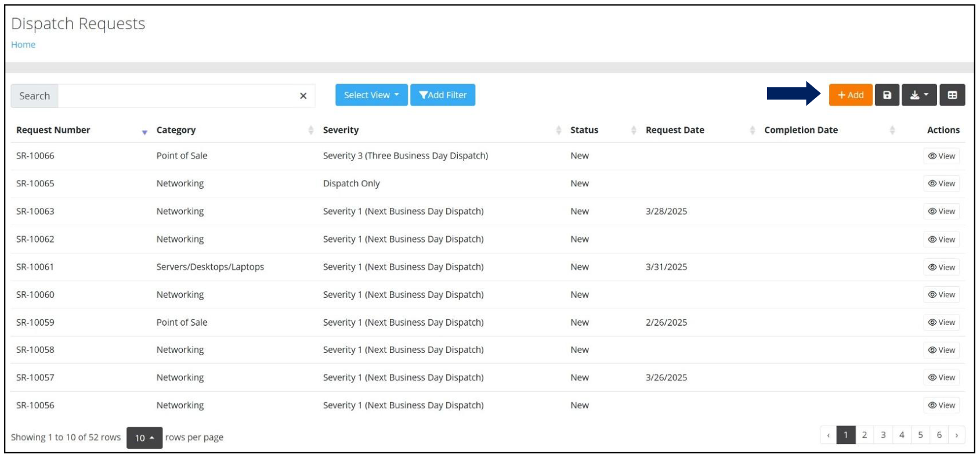The image size is (980, 458).
Task: Click the 3/31/2025 request date
Action: pyautogui.click(x=666, y=267)
